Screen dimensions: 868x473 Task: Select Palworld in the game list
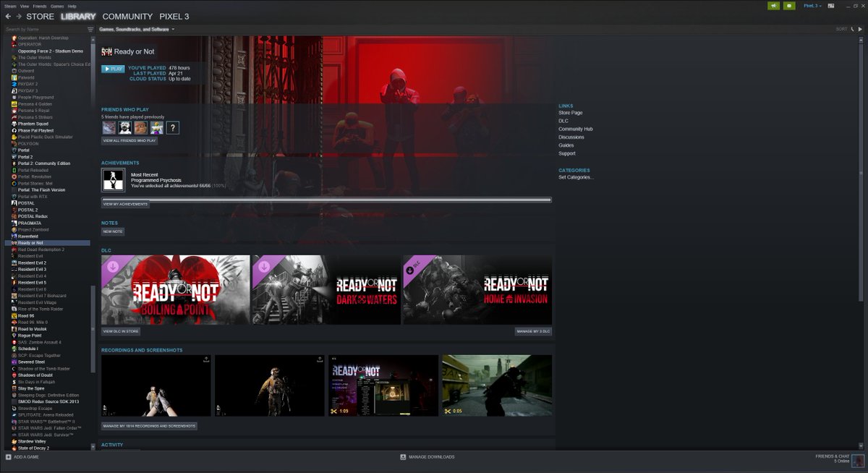click(x=27, y=77)
